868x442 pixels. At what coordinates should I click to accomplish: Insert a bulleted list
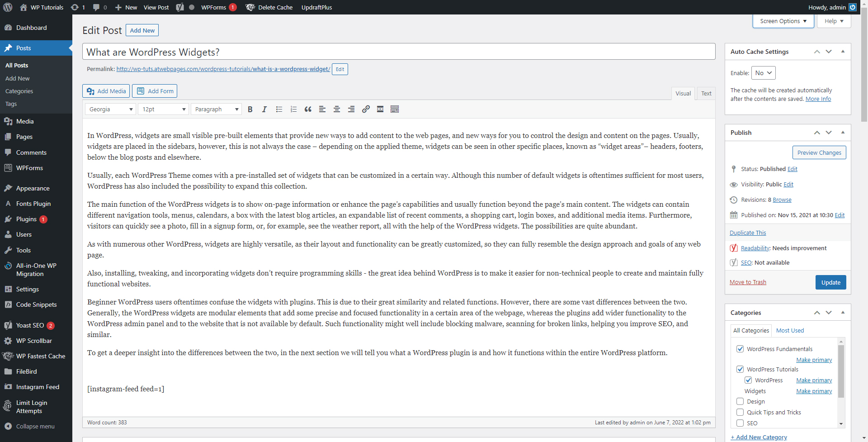coord(279,109)
